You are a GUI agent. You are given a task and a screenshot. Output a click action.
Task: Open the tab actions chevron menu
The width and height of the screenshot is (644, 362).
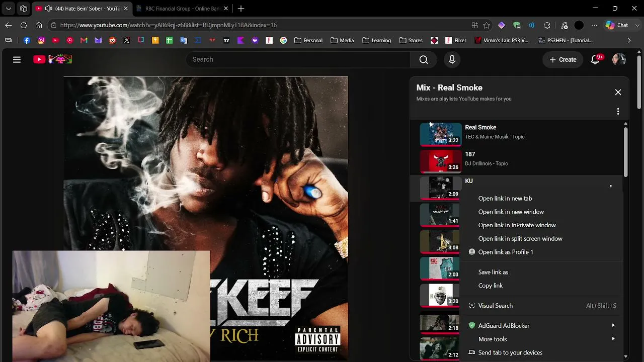9,9
